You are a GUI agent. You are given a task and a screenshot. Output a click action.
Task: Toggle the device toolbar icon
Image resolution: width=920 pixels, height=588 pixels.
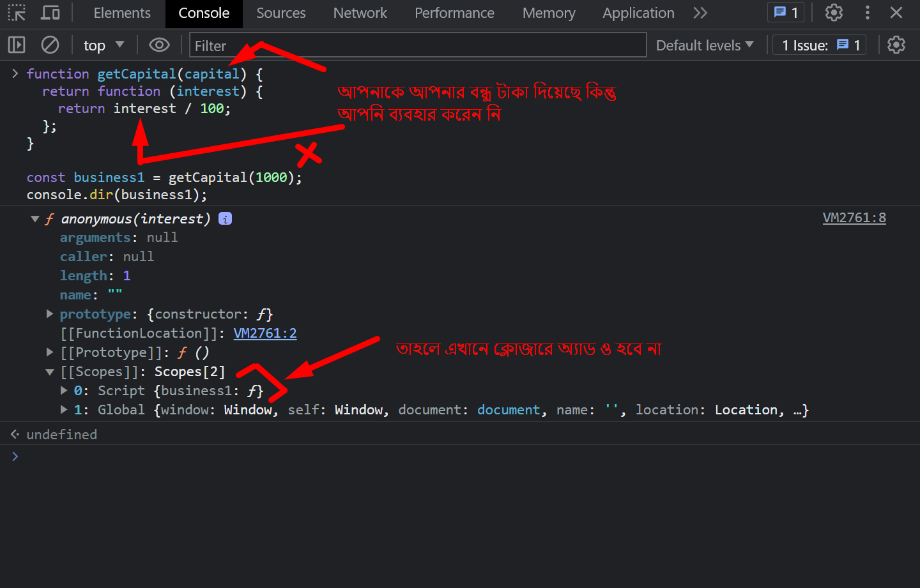pyautogui.click(x=50, y=13)
